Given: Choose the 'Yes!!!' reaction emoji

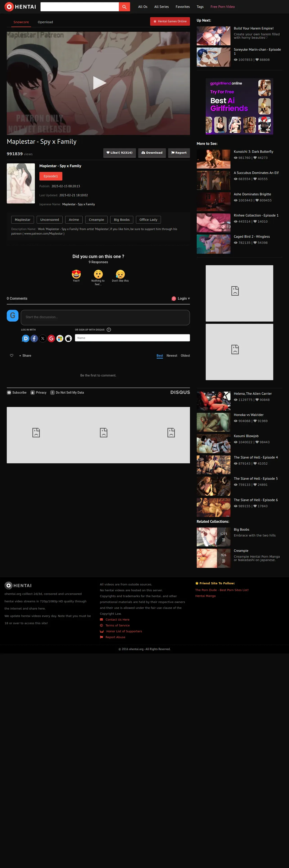Looking at the screenshot, I should [x=76, y=274].
